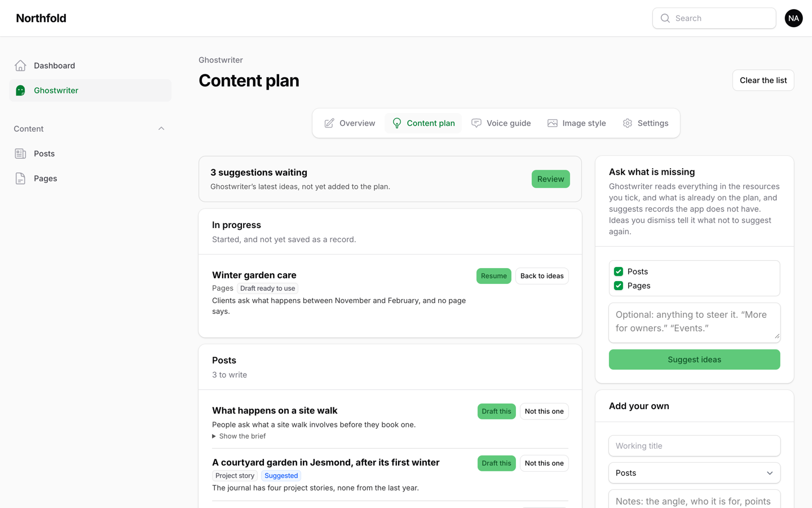Click the Posts newspaper icon in sidebar

pyautogui.click(x=20, y=154)
